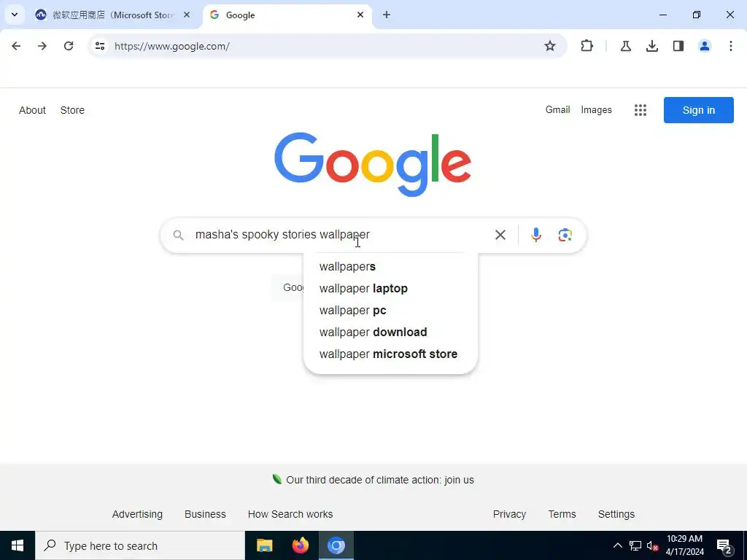Open the Chrome profile avatar

click(704, 46)
